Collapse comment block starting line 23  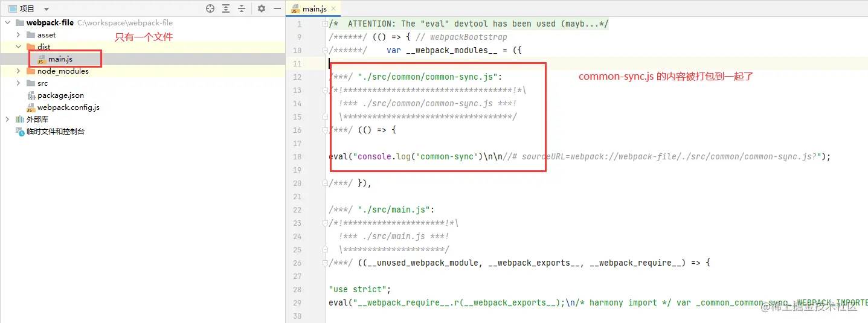[326, 223]
